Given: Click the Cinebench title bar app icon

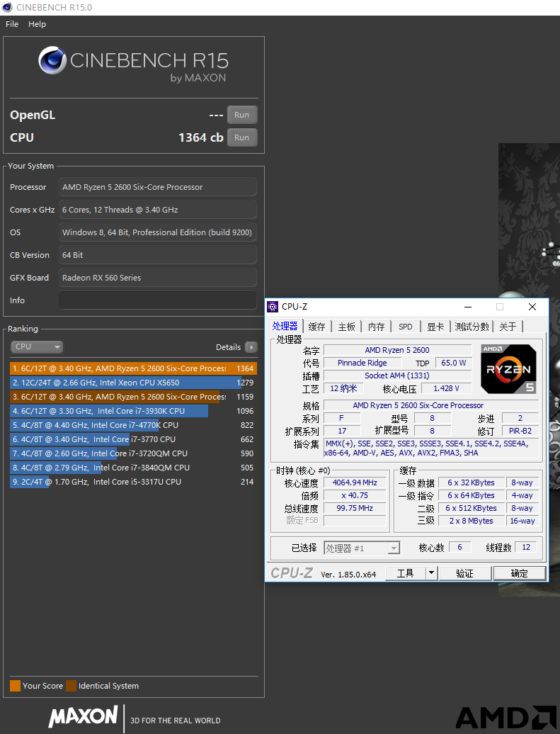Looking at the screenshot, I should (x=7, y=8).
